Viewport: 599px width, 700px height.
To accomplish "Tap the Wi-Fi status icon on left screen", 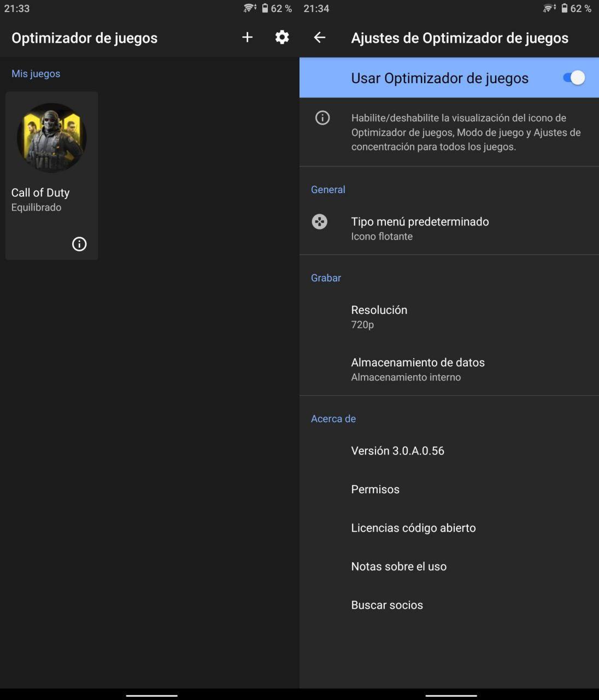I will click(250, 8).
